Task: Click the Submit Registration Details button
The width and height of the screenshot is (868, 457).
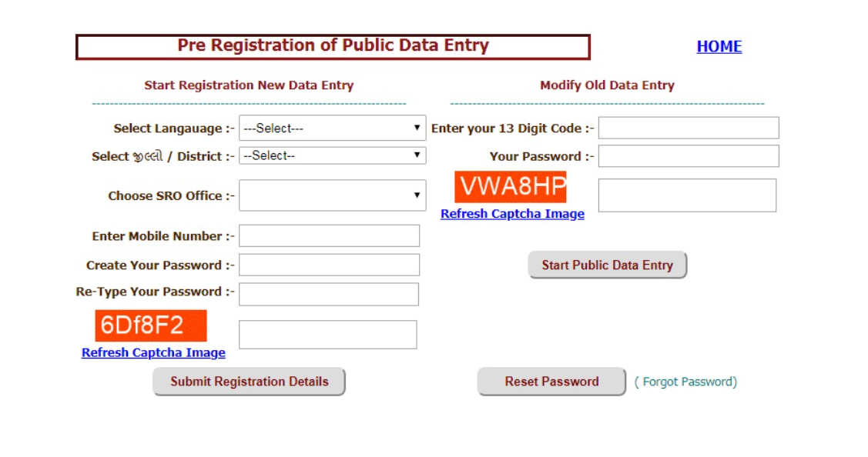Action: coord(249,380)
